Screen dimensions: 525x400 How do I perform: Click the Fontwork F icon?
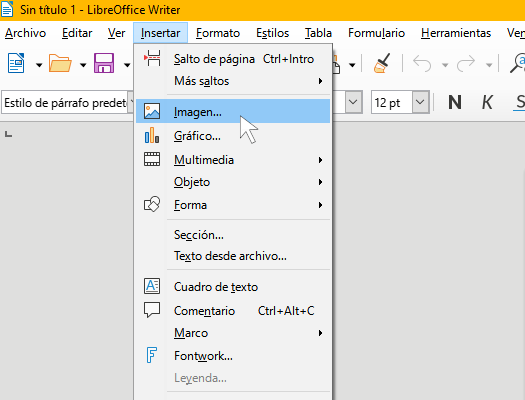tap(151, 355)
